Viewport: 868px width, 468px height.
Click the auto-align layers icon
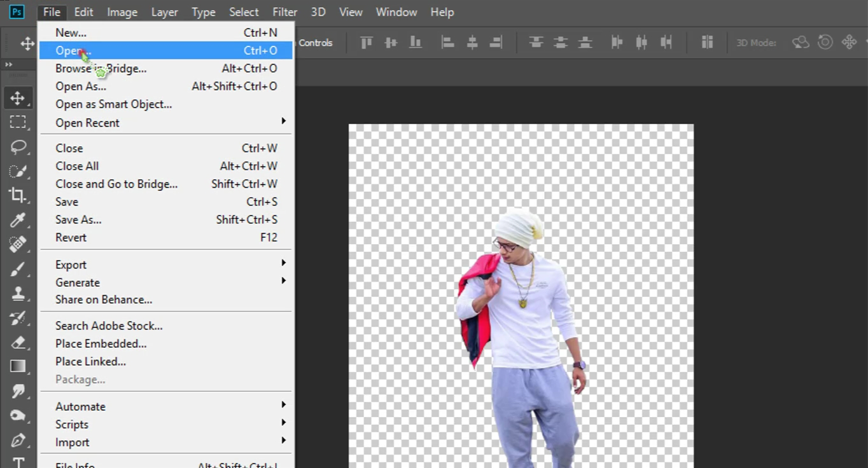coord(707,43)
